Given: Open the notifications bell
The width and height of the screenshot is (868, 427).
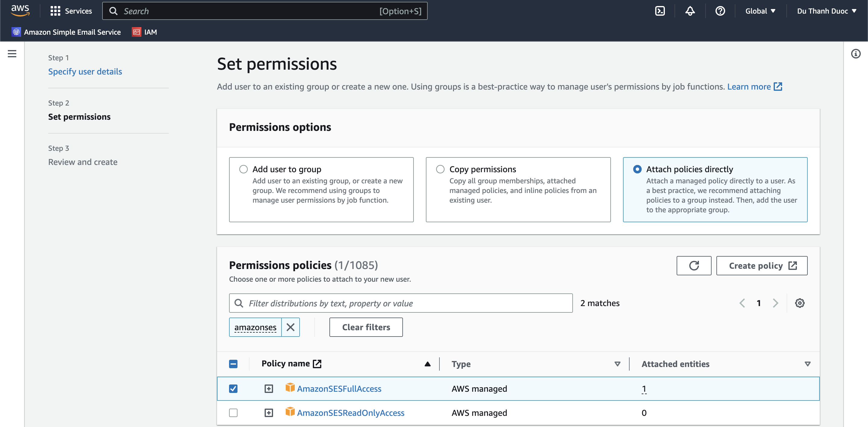Looking at the screenshot, I should (x=690, y=11).
